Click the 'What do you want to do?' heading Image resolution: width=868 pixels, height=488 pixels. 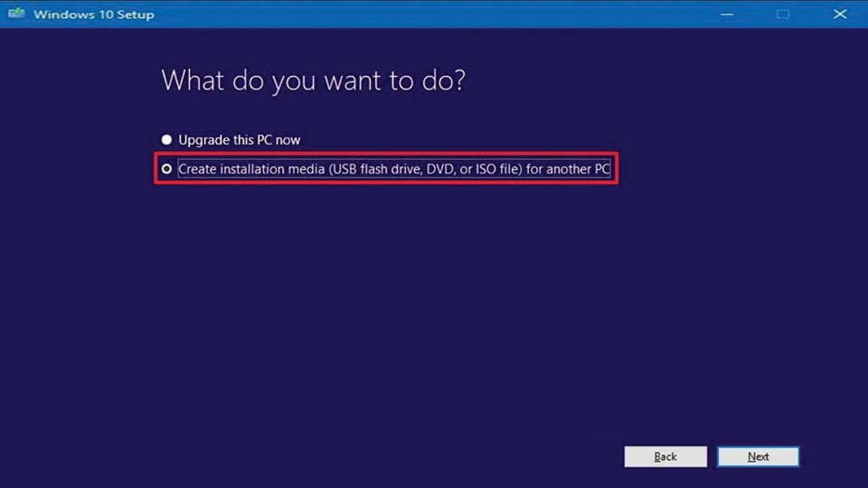(x=314, y=80)
